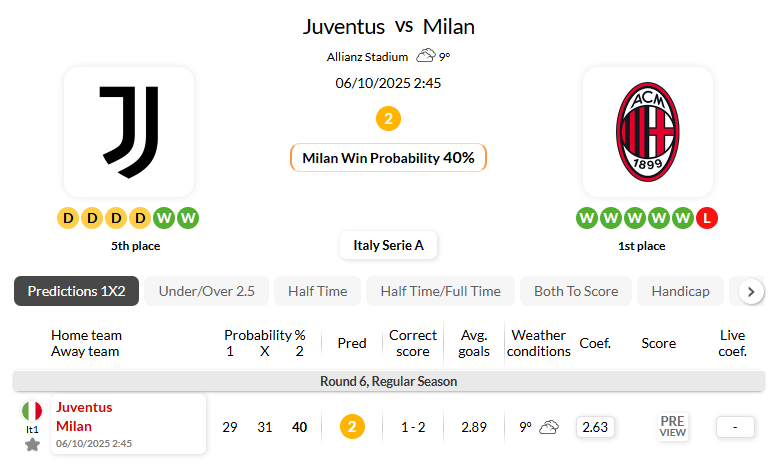Open the PRE VIEW match preview icon

[x=673, y=427]
